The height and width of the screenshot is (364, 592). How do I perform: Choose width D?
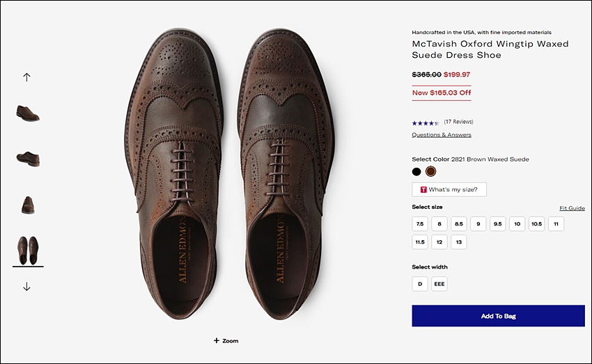click(420, 284)
